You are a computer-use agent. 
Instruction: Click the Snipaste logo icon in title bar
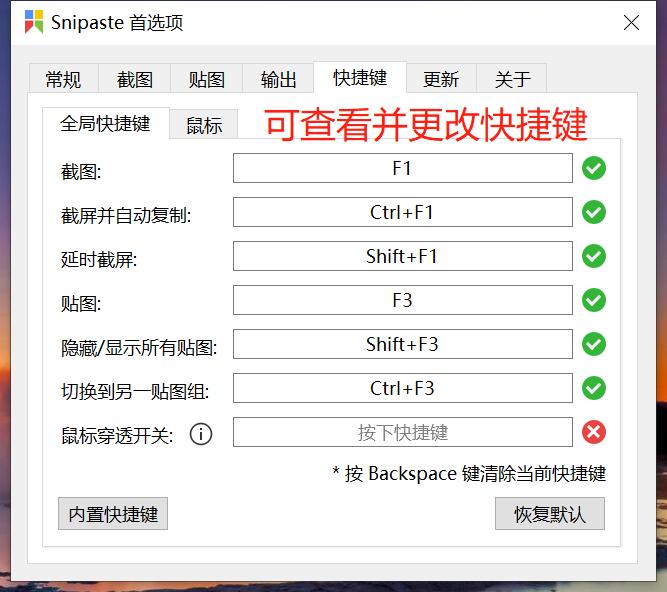(x=34, y=22)
